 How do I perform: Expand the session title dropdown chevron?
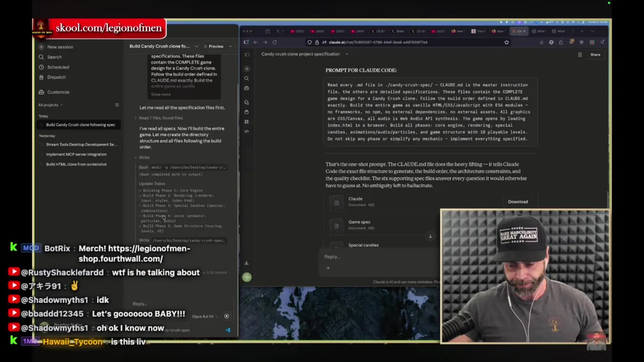click(x=196, y=46)
